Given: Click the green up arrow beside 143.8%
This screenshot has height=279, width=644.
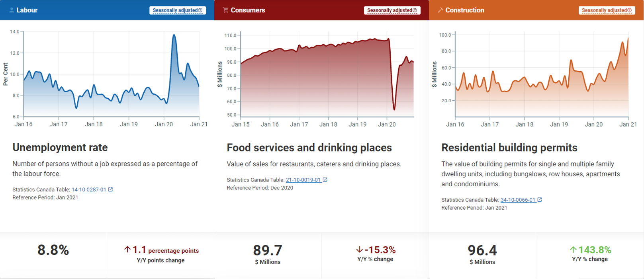Looking at the screenshot, I should (573, 250).
